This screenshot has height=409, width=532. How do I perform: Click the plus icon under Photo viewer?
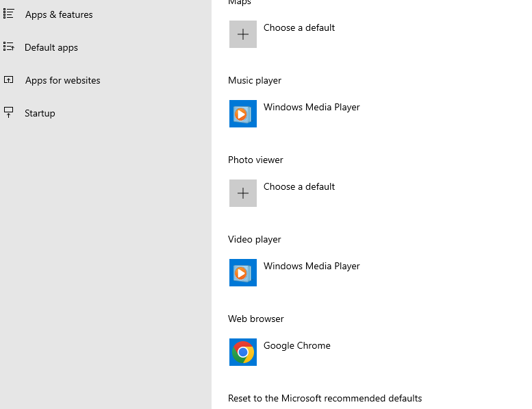tap(243, 193)
